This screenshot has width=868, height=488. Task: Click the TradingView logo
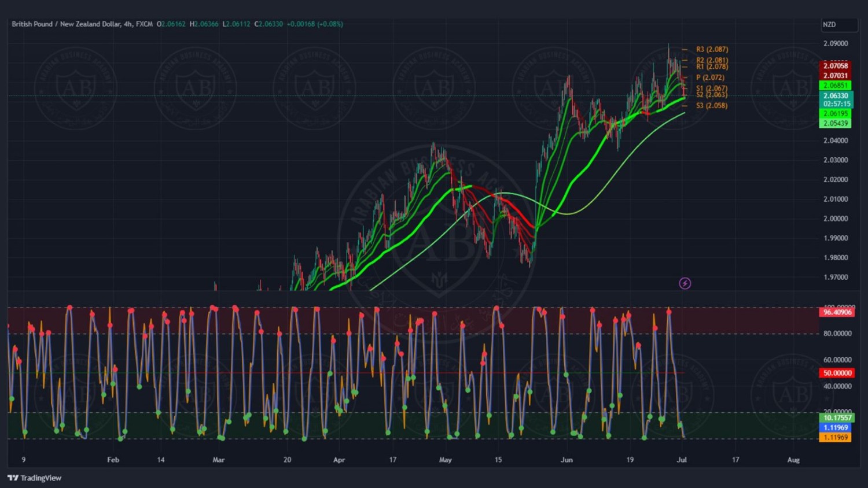(x=35, y=478)
